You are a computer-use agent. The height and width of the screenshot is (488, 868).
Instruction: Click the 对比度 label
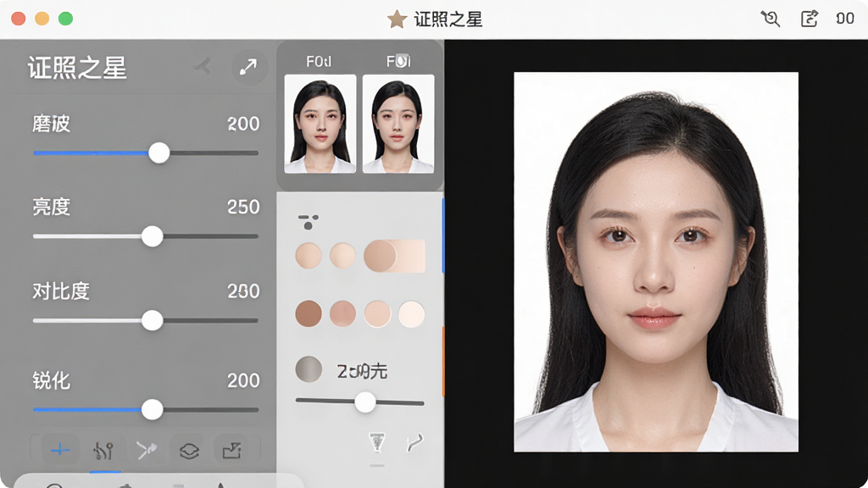tap(61, 291)
